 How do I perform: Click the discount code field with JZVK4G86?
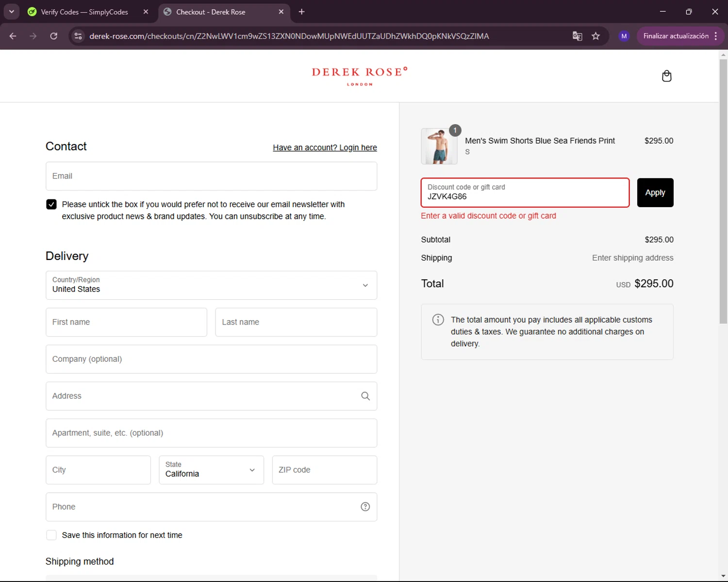[525, 193]
